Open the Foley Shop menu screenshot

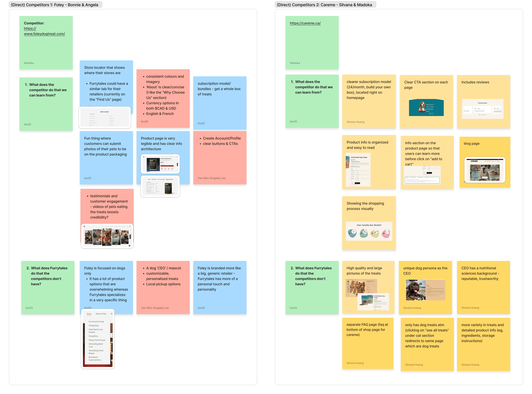tap(98, 339)
